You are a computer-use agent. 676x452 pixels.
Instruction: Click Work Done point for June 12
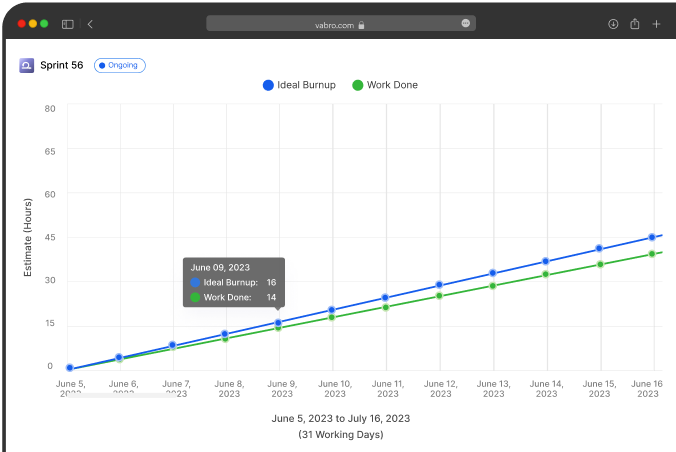click(x=439, y=296)
